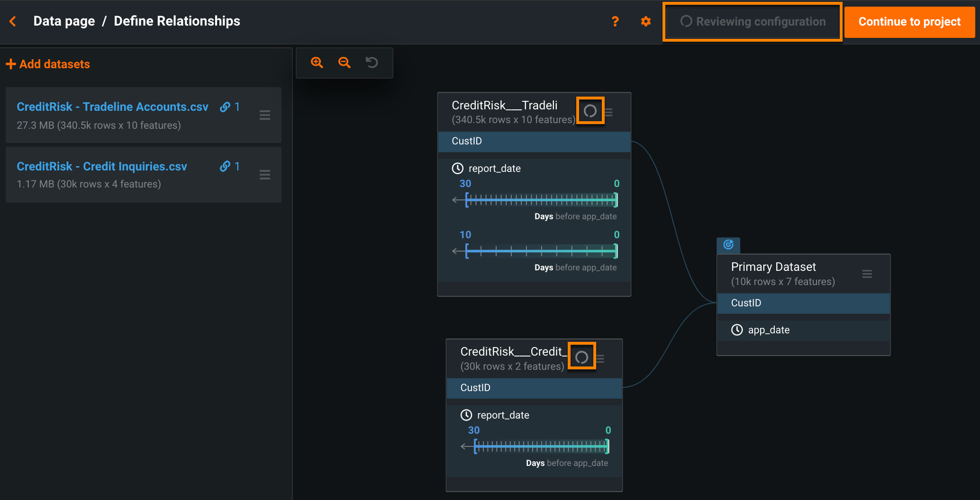Click link icon beside Credit Inquiries.csv
The height and width of the screenshot is (500, 980).
[225, 166]
